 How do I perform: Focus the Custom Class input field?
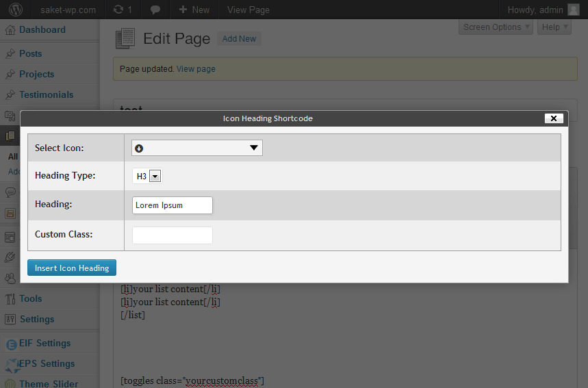tap(172, 235)
